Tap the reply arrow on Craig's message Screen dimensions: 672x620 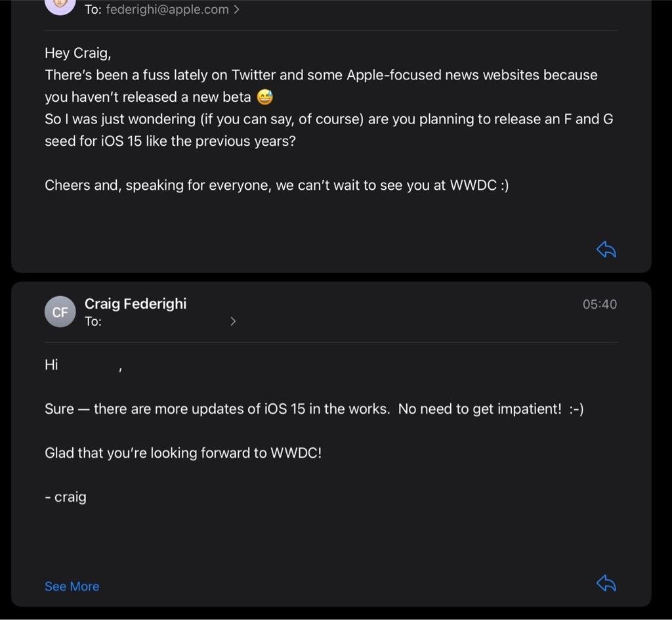pyautogui.click(x=606, y=583)
